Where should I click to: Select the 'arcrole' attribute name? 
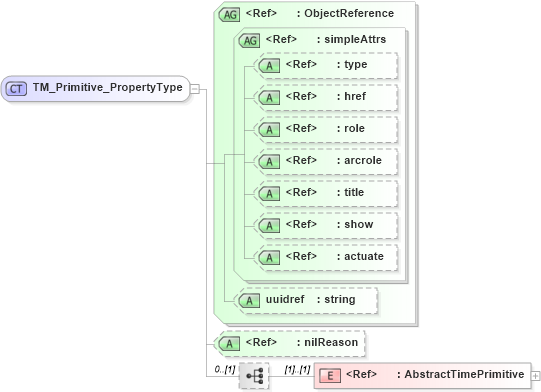(x=363, y=160)
